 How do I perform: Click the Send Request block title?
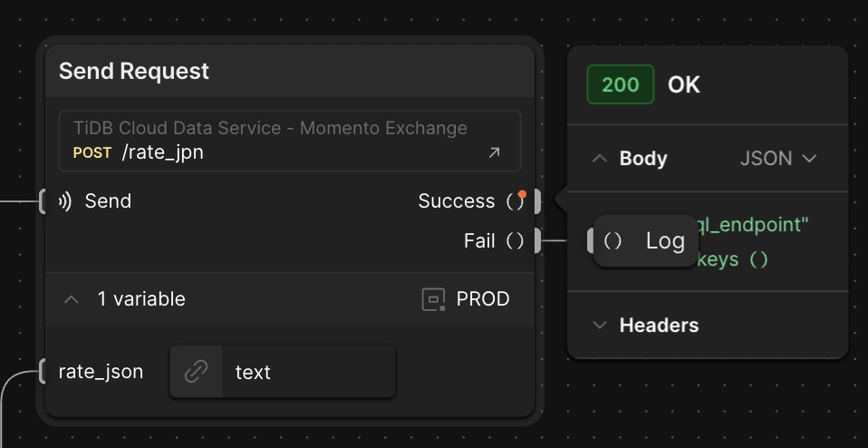pyautogui.click(x=134, y=72)
